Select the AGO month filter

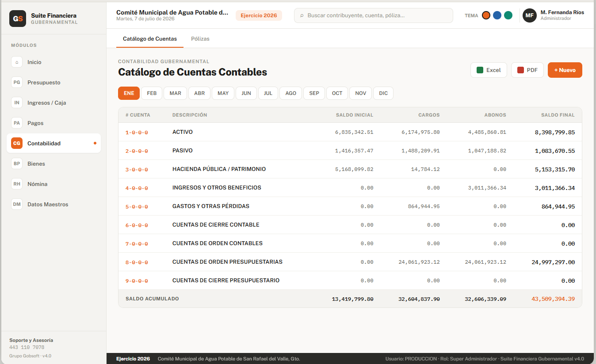point(290,93)
